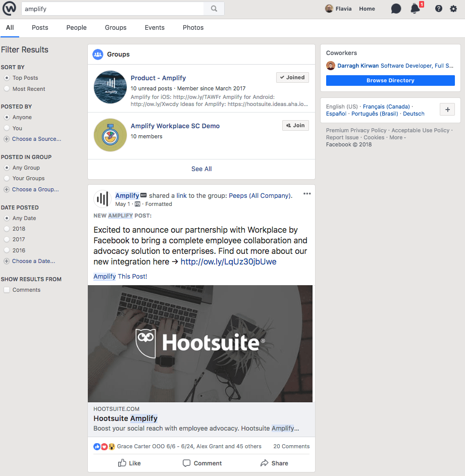Open the More footer dropdown
The width and height of the screenshot is (465, 476).
pyautogui.click(x=397, y=137)
